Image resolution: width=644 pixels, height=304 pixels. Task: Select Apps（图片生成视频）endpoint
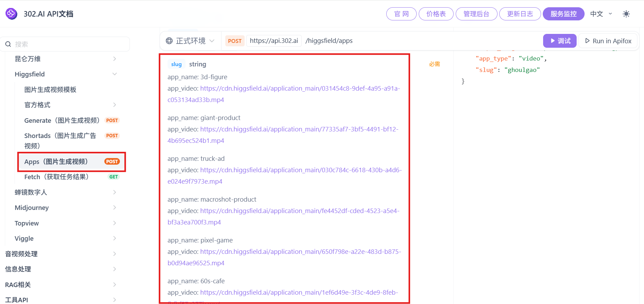pos(72,162)
